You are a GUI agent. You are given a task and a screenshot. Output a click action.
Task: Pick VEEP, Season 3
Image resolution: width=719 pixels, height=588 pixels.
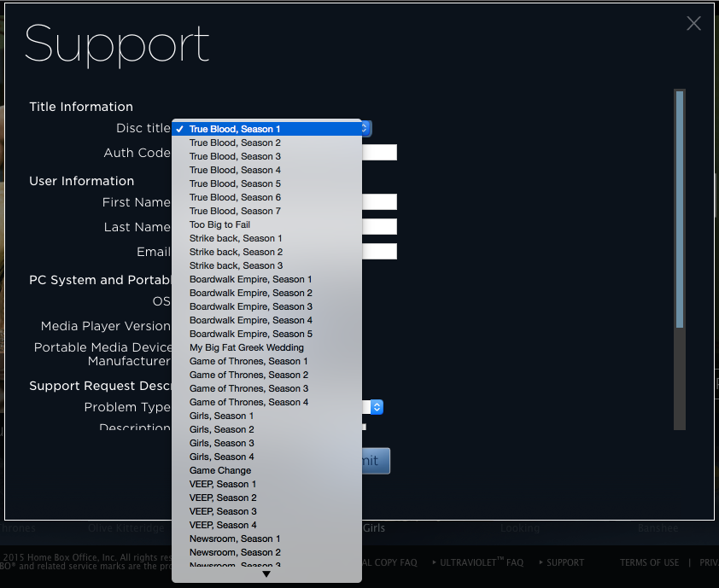pyautogui.click(x=267, y=511)
